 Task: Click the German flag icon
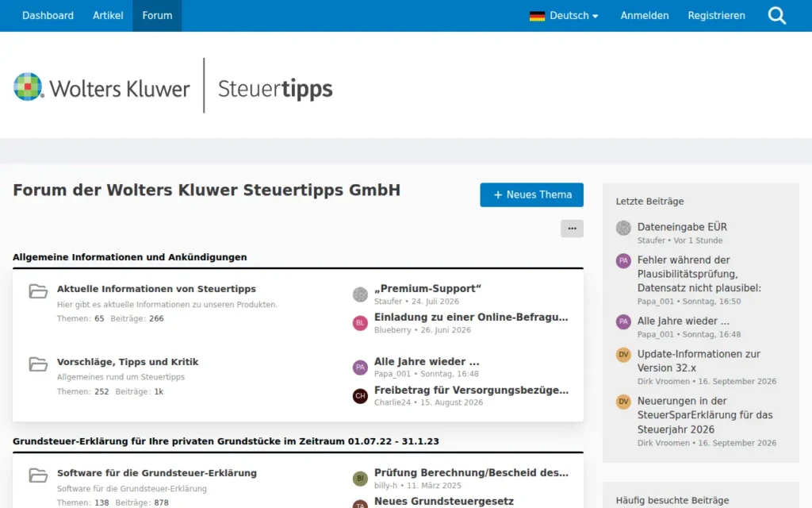tap(537, 16)
